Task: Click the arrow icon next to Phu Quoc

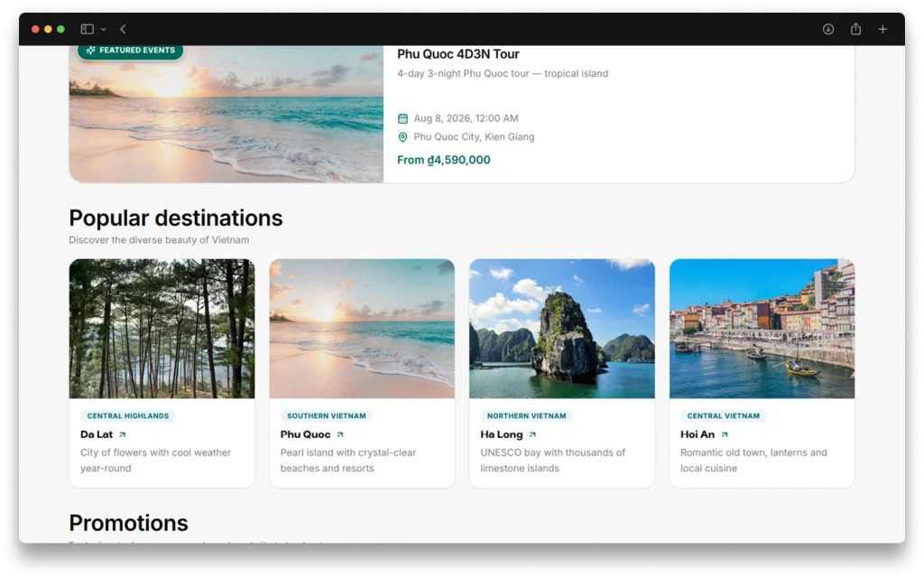Action: tap(340, 434)
